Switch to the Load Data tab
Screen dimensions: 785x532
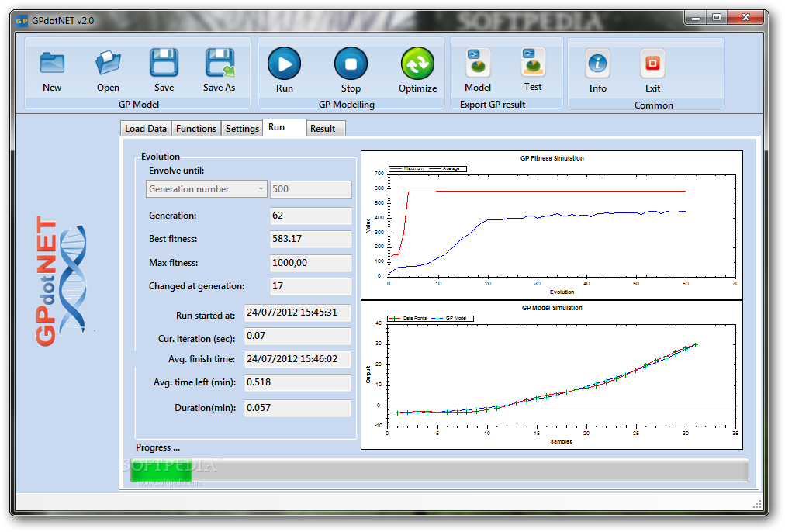[146, 129]
